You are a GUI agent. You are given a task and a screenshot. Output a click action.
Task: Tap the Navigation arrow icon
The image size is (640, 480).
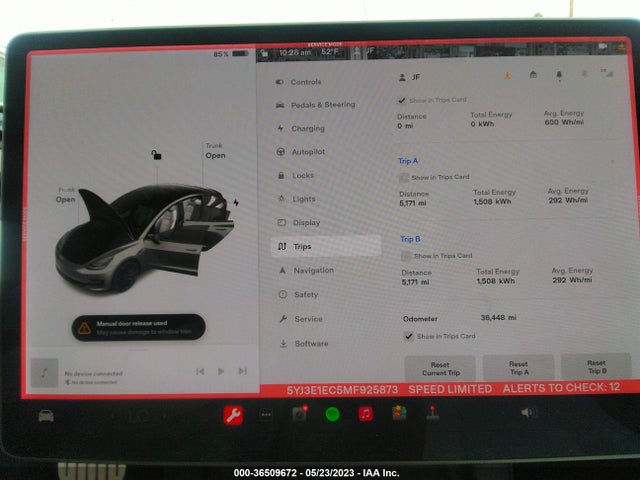[x=282, y=270]
